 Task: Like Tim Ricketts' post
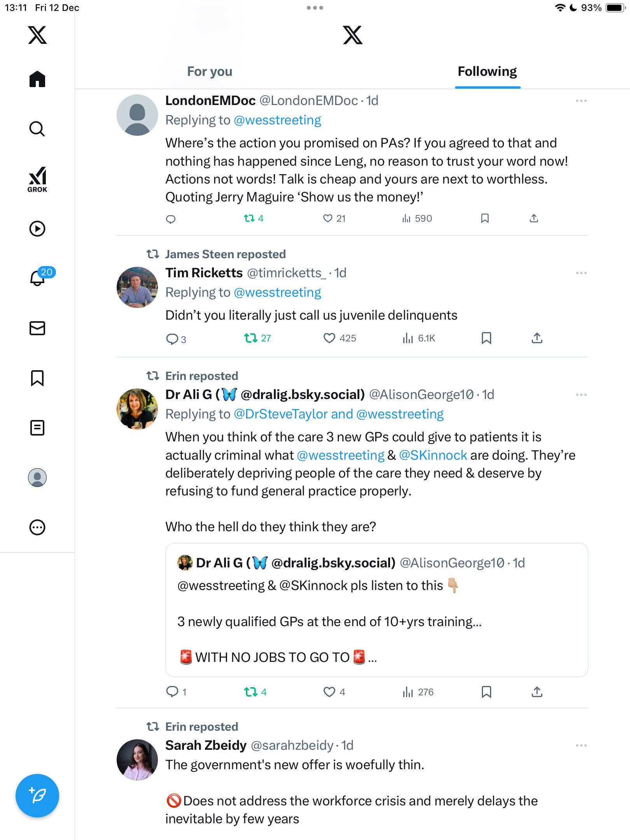(329, 338)
